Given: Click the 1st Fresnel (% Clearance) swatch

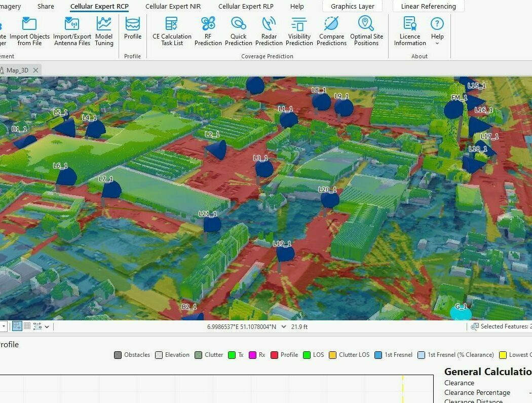Looking at the screenshot, I should point(421,355).
